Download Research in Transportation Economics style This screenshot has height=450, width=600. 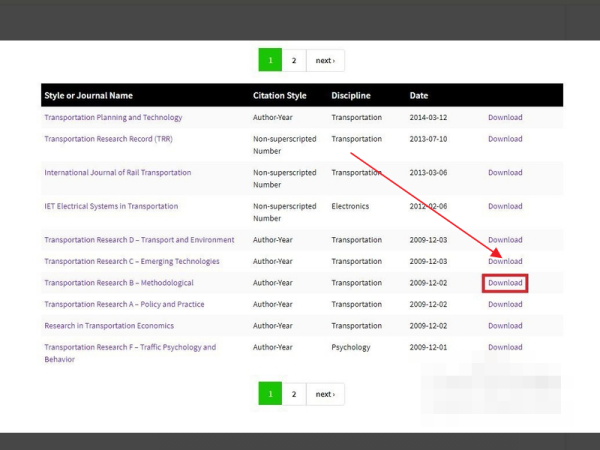tap(504, 325)
